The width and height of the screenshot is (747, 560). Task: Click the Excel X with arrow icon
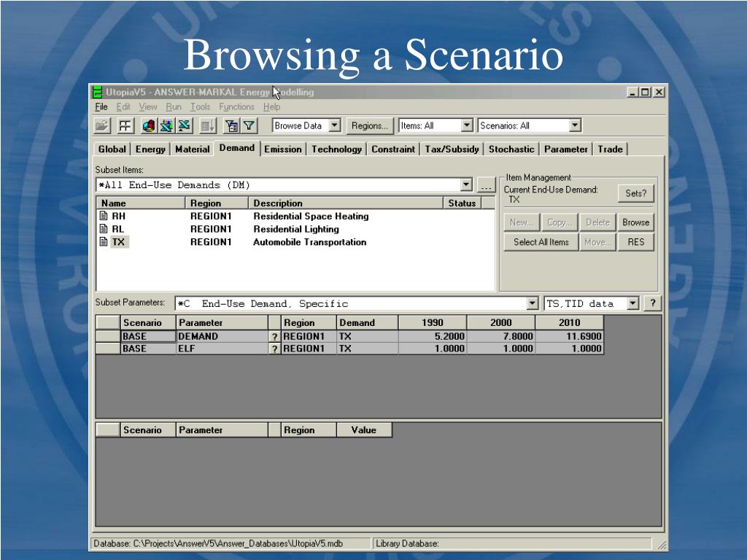pyautogui.click(x=184, y=125)
